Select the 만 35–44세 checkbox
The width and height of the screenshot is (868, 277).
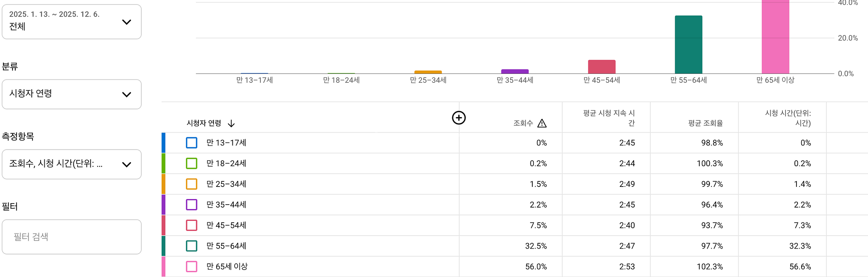tap(191, 205)
